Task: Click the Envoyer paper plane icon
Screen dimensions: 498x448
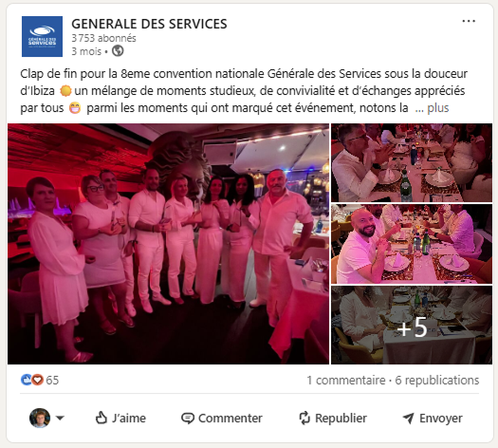Action: [x=409, y=419]
